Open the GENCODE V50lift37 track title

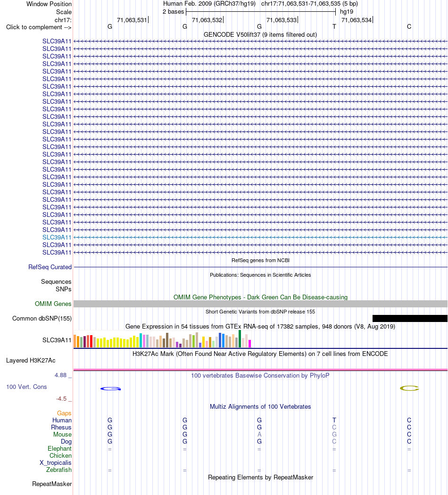click(260, 35)
